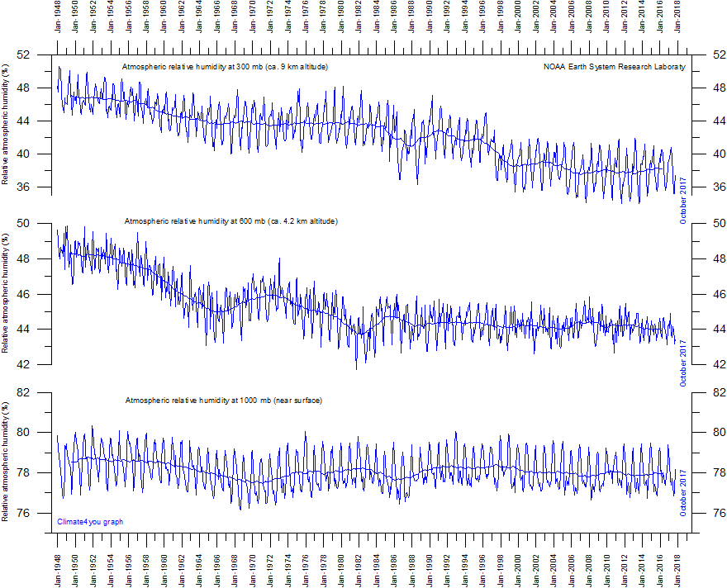Image resolution: width=727 pixels, height=588 pixels.
Task: Click the bottom-axis 'Jan-2018' date label
Action: (x=678, y=571)
